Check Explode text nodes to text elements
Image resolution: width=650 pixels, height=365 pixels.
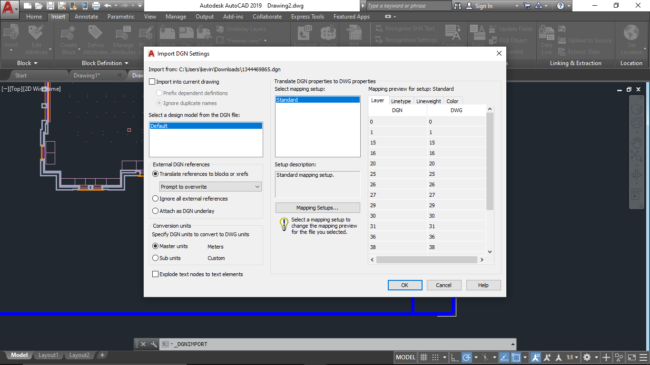pyautogui.click(x=155, y=274)
